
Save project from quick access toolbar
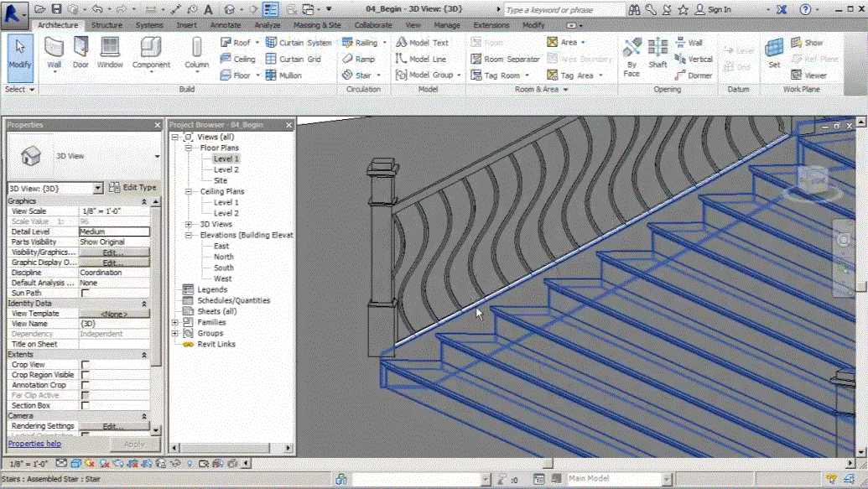point(56,9)
